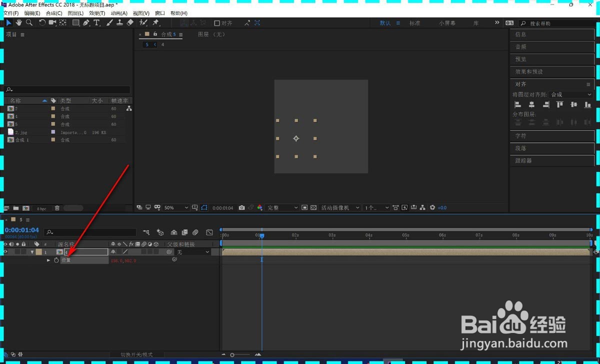Create a new composition from Project panel footer
Screen dimensions: 600x364
(26, 208)
